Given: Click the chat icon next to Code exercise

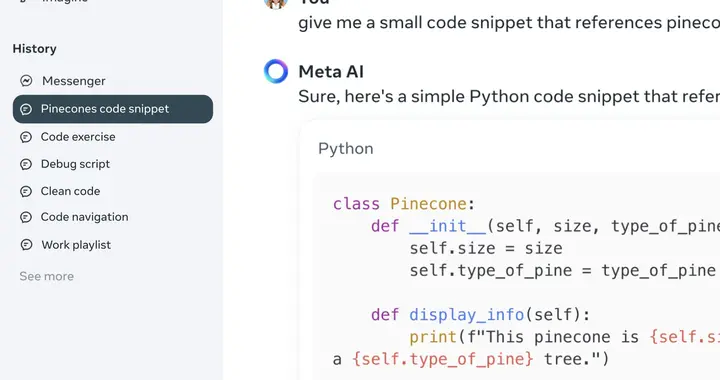Looking at the screenshot, I should (26, 137).
